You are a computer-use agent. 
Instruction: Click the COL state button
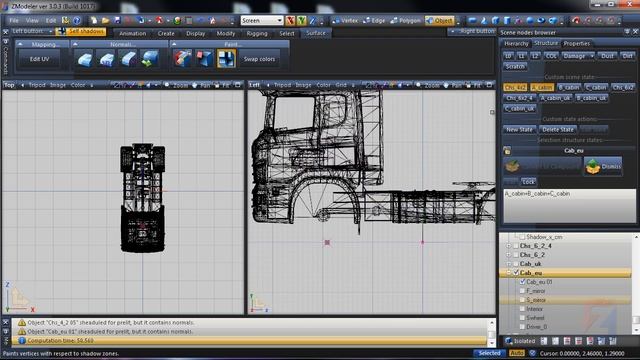(551, 56)
